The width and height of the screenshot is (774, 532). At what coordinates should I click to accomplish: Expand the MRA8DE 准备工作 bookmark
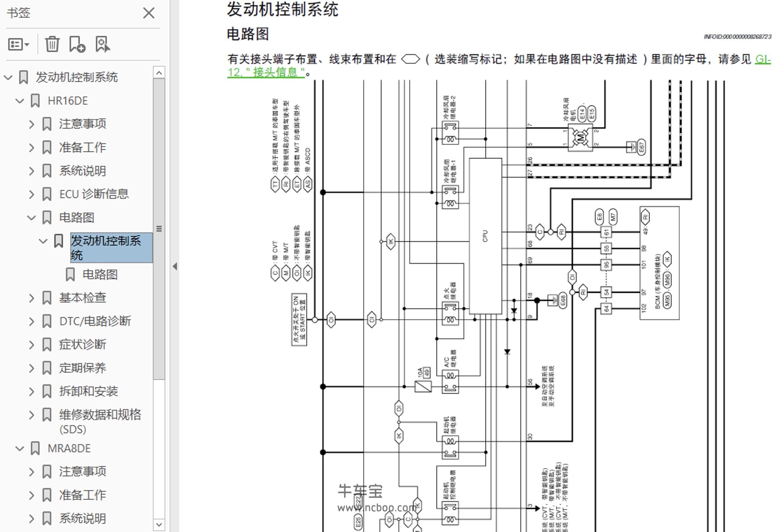click(31, 495)
